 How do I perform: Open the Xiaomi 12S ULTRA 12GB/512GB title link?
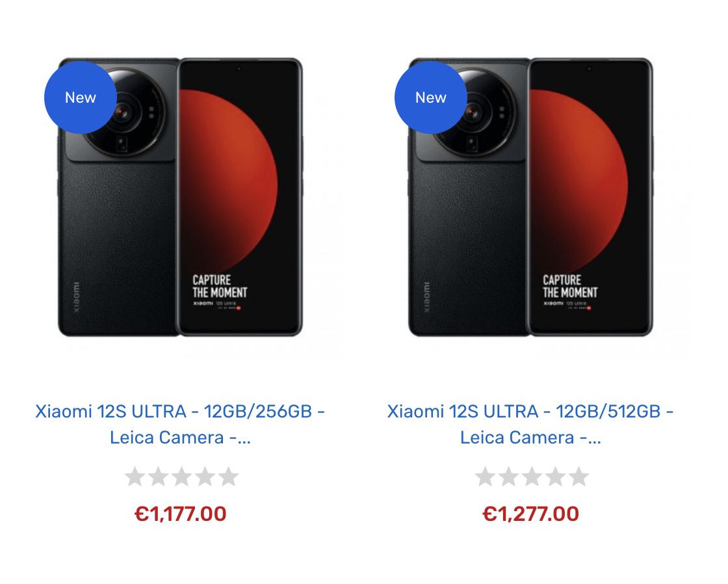point(530,424)
